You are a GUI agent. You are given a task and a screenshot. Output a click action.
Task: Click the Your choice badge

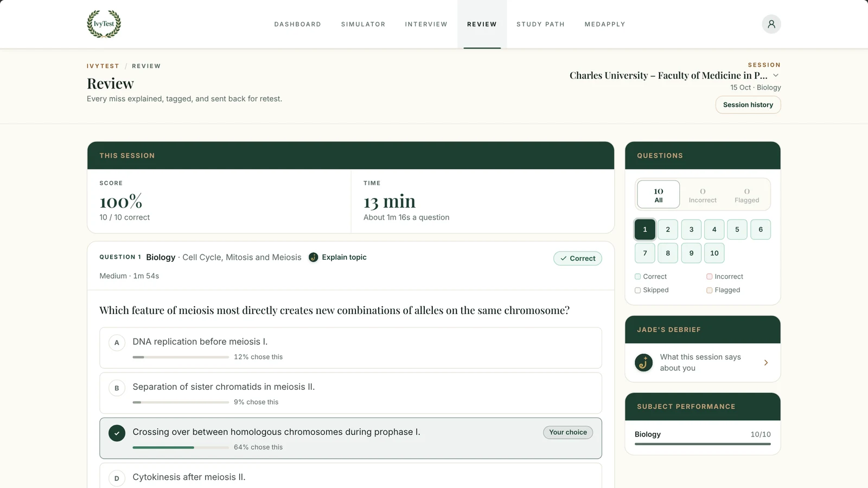click(568, 432)
